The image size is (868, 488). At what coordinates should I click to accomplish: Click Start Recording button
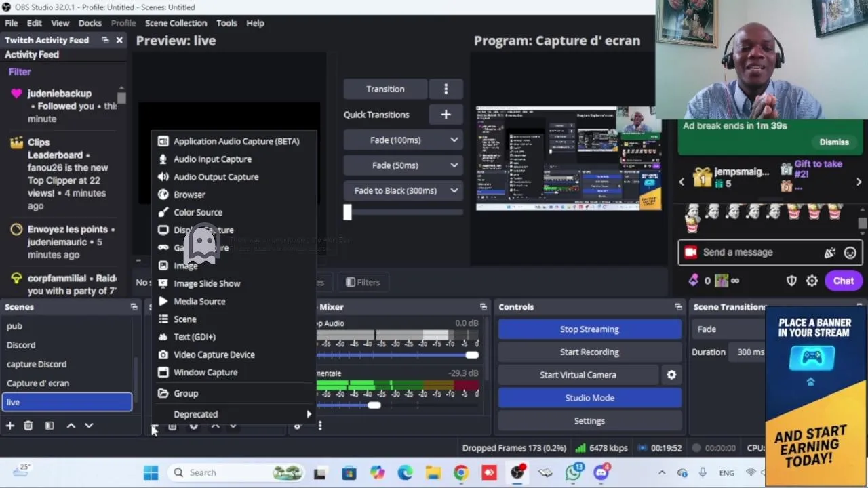[x=590, y=352]
